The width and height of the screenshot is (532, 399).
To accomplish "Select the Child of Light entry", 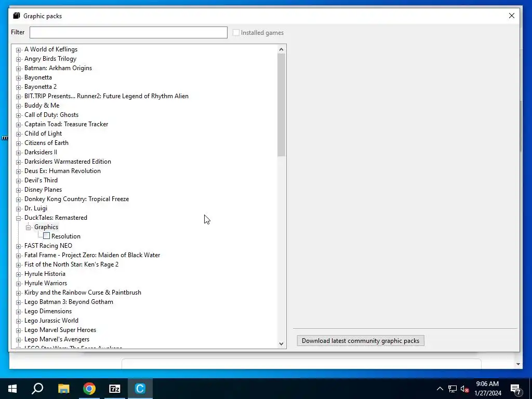I will pos(43,134).
